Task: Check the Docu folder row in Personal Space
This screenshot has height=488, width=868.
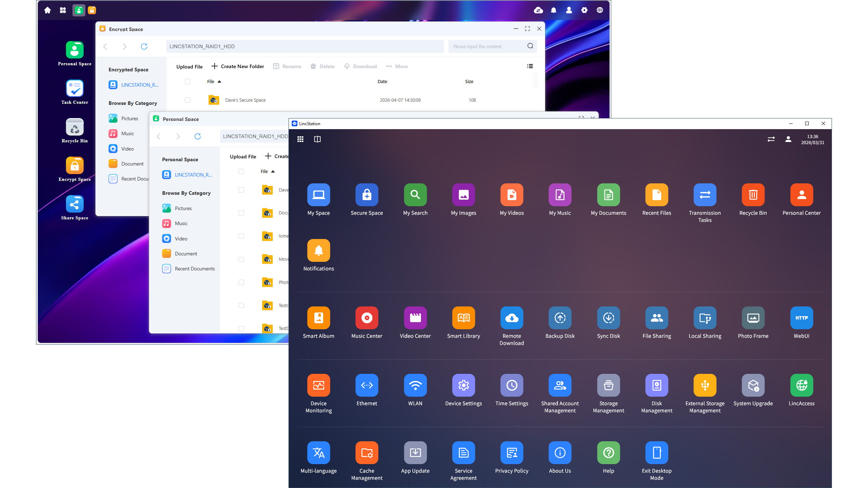Action: 241,213
